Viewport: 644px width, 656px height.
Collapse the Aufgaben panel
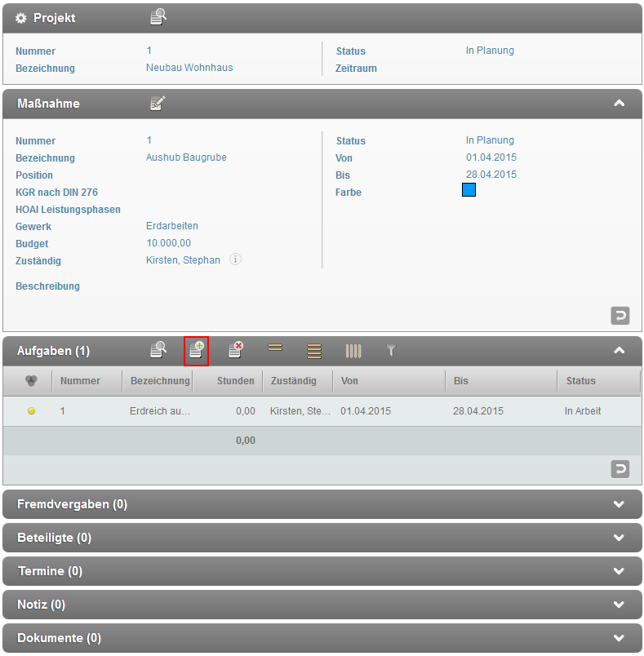tap(619, 351)
